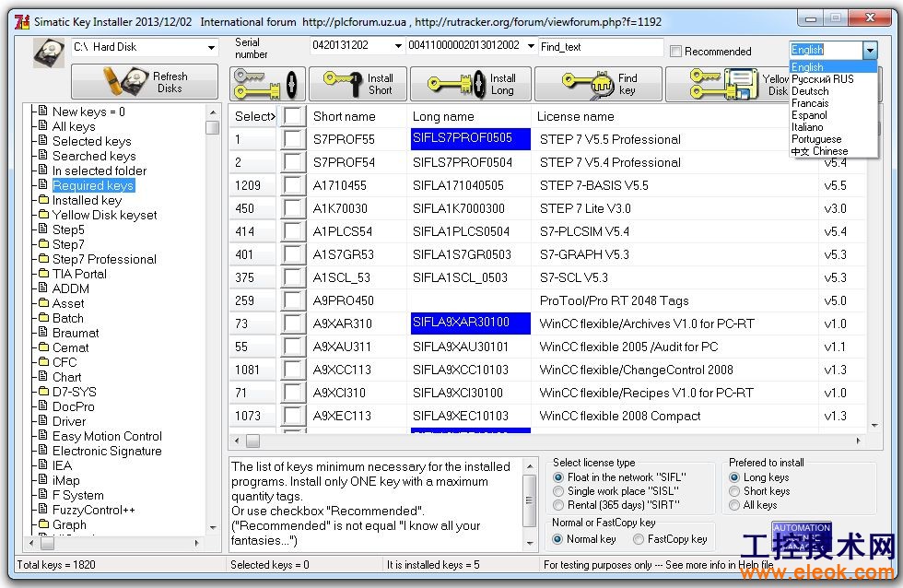Click the Chart document icon
903x588 pixels.
43,376
